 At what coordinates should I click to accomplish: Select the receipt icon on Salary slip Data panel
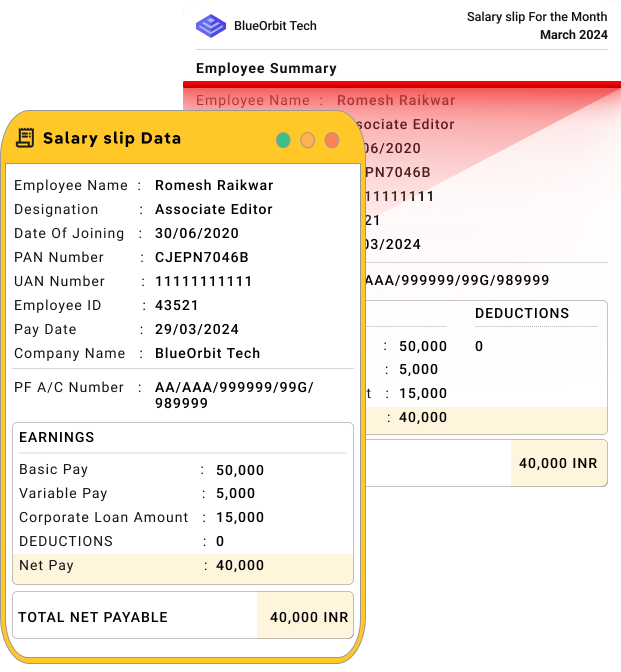24,137
